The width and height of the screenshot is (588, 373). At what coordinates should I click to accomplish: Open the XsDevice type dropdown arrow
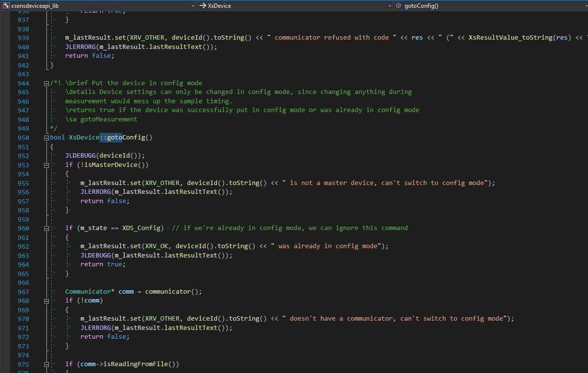pos(389,6)
